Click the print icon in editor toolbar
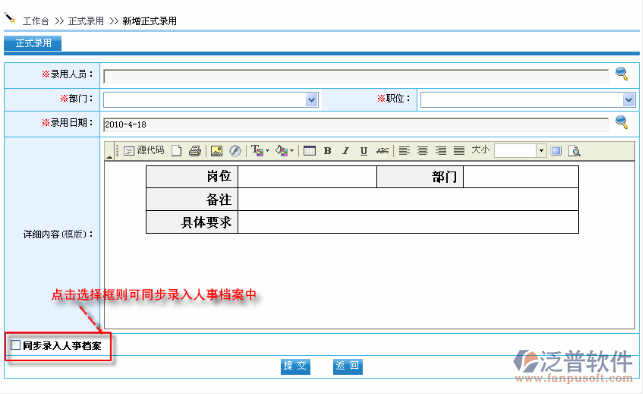The width and height of the screenshot is (643, 394). (195, 151)
